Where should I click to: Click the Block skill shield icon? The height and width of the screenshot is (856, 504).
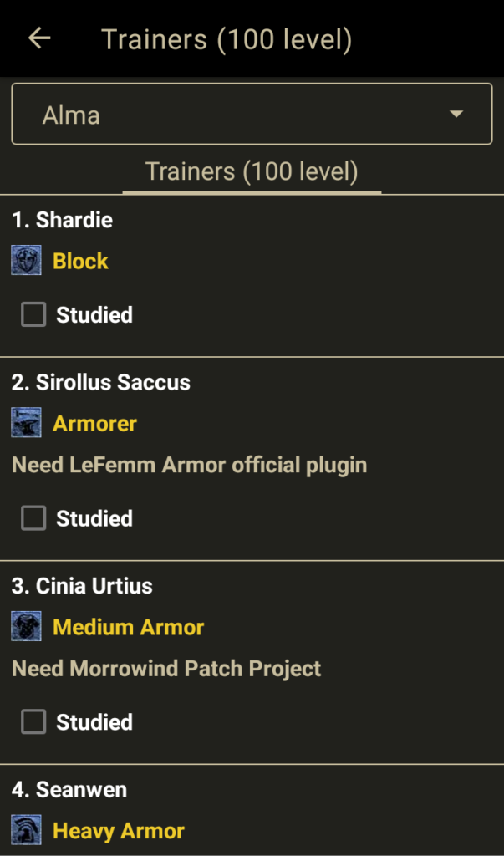(x=26, y=261)
